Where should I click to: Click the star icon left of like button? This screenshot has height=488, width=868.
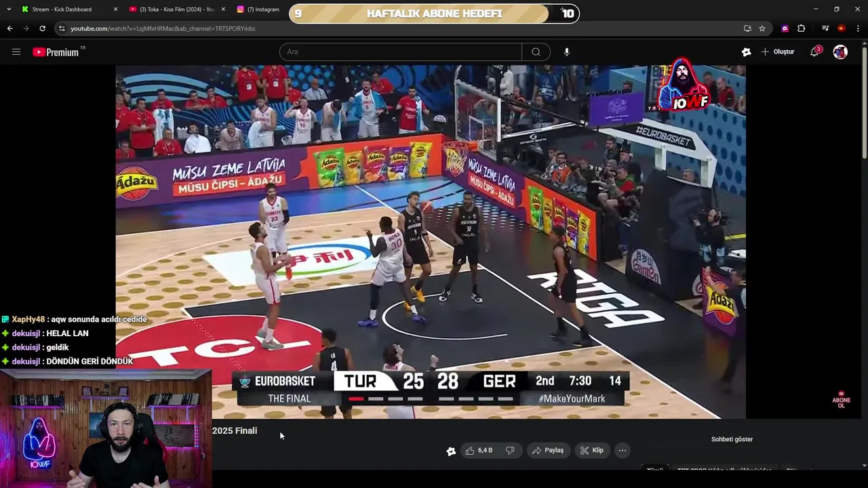click(x=451, y=451)
